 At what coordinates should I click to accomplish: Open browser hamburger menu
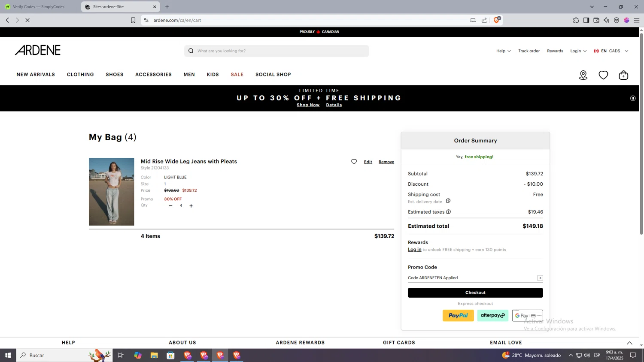637,20
